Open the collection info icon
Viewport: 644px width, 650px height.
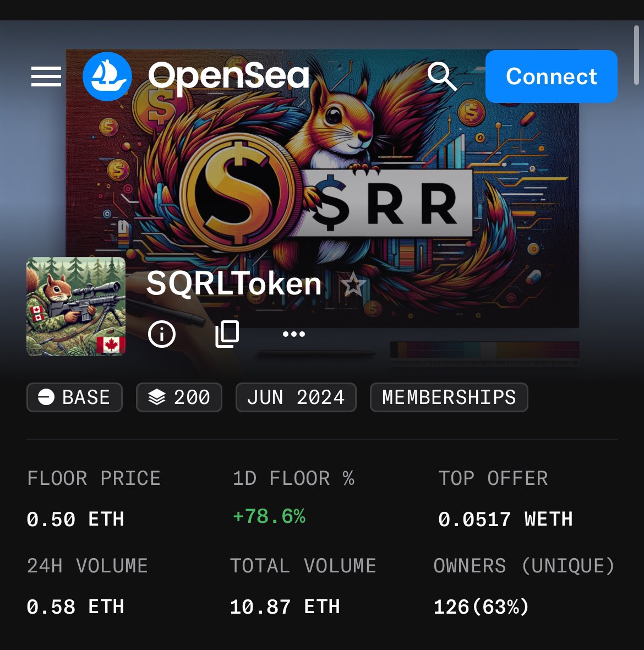coord(162,334)
